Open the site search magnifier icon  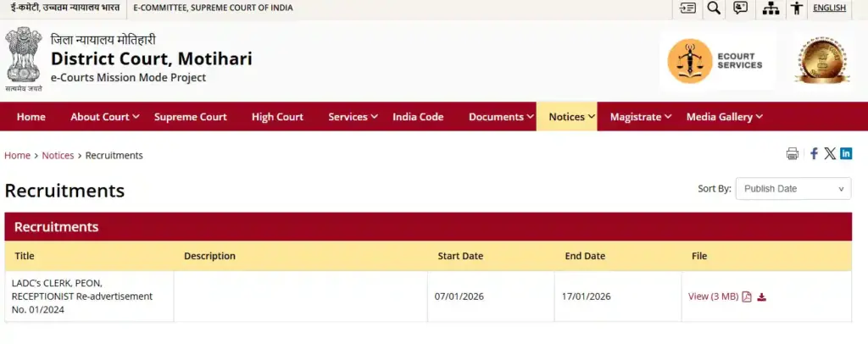(714, 8)
